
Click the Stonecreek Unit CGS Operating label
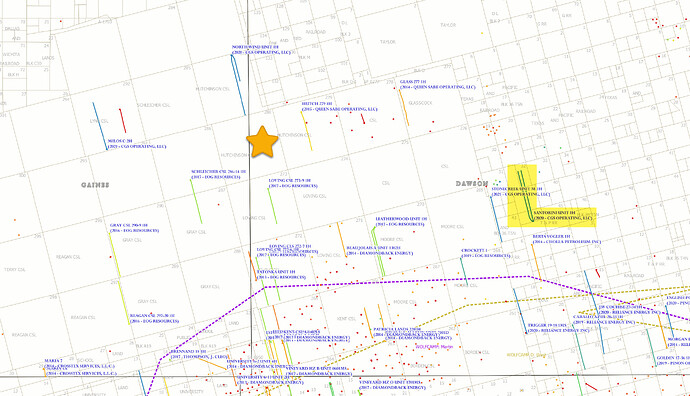pos(521,191)
